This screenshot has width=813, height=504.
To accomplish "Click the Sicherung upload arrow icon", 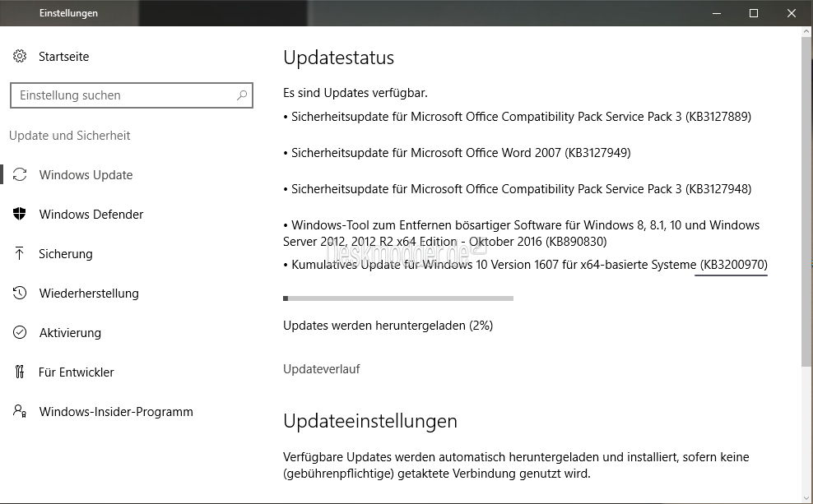I will coord(20,253).
